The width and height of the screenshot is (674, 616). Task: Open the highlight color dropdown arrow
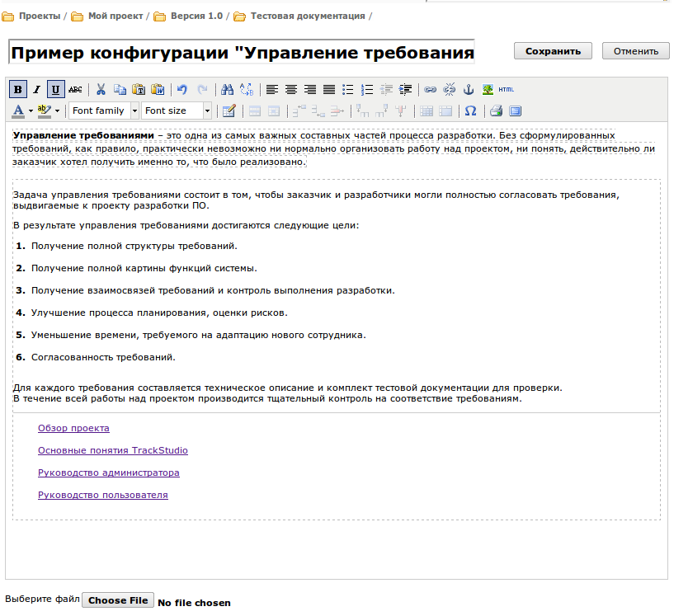[57, 111]
